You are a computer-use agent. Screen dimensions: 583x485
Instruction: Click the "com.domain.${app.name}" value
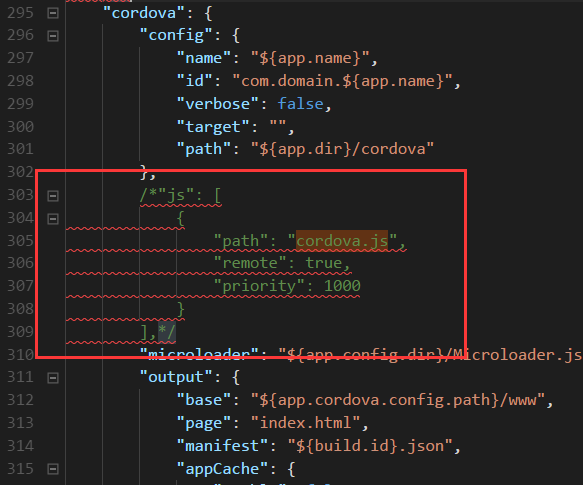click(x=342, y=81)
